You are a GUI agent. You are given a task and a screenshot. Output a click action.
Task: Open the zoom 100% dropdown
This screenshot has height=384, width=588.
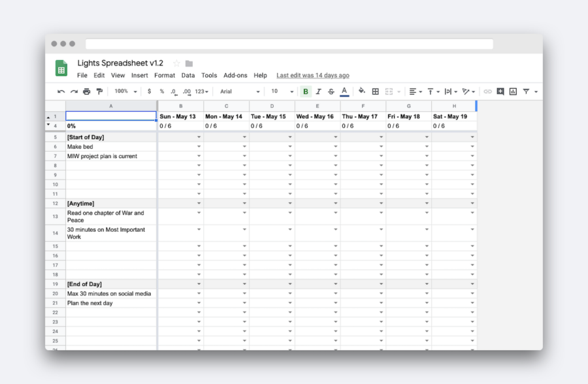(x=125, y=91)
